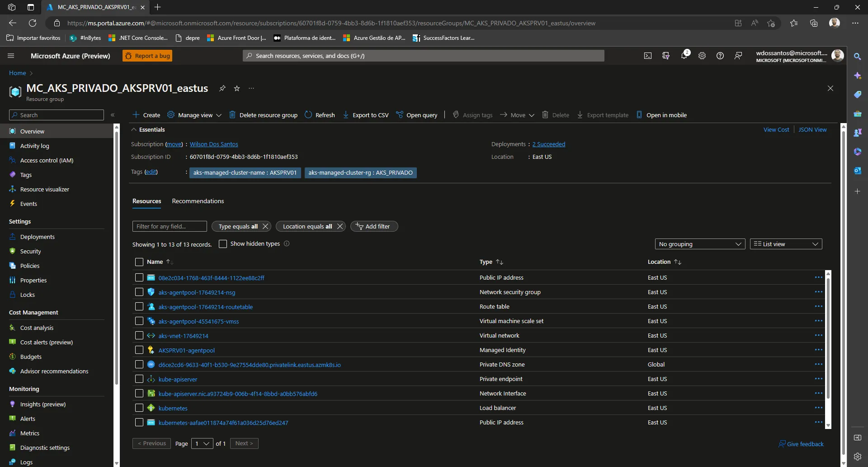The width and height of the screenshot is (868, 467).
Task: Open the notifications bell icon
Action: (684, 56)
